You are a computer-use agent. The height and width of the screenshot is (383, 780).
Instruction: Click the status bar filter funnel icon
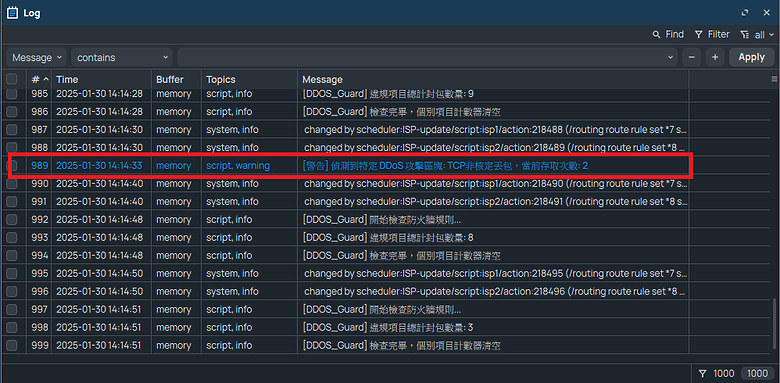pyautogui.click(x=702, y=373)
